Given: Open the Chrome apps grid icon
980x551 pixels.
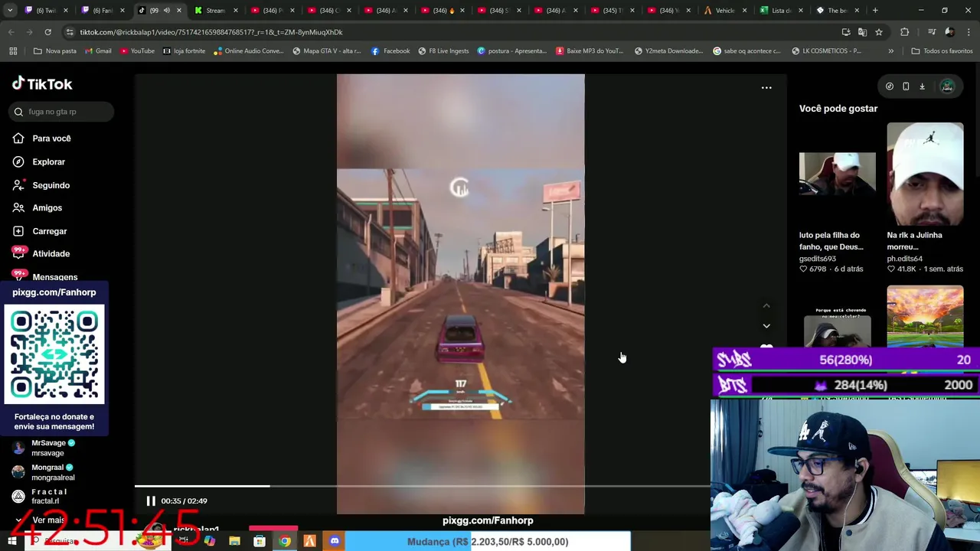Looking at the screenshot, I should point(13,51).
